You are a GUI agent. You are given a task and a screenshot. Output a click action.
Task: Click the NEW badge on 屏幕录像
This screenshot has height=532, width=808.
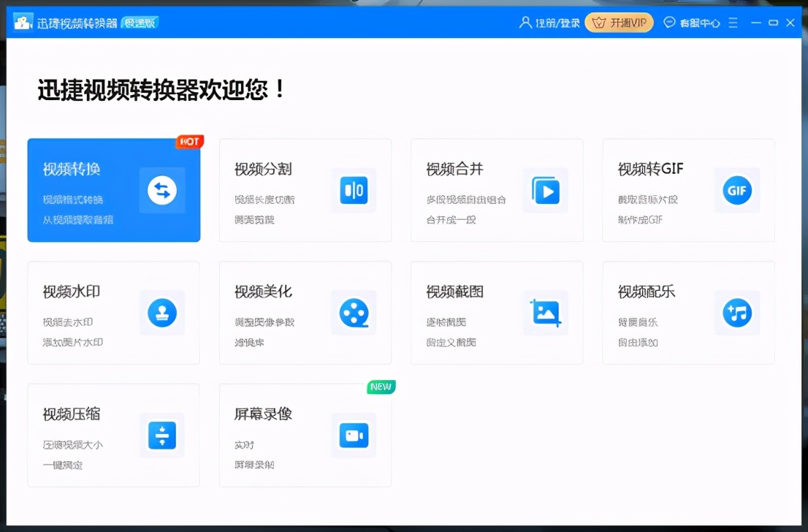[x=381, y=387]
